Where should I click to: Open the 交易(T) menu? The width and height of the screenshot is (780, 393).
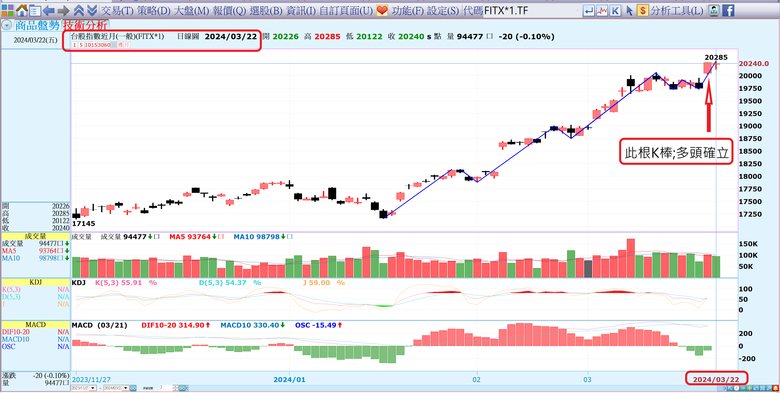click(117, 10)
